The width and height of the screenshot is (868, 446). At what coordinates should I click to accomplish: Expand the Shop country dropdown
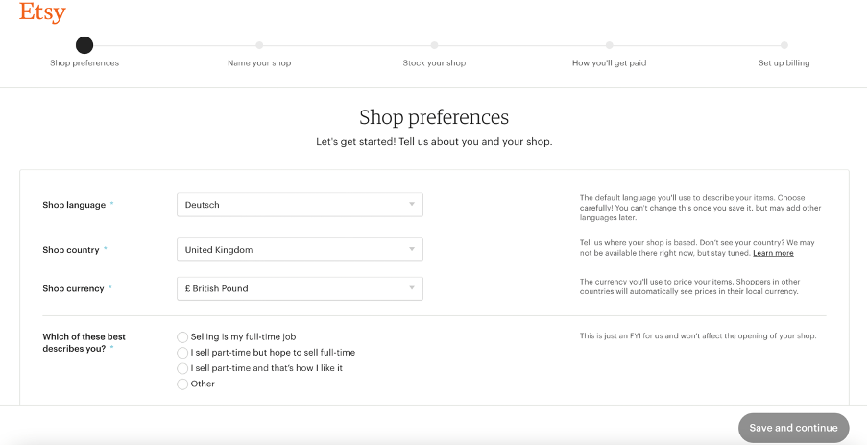pos(300,250)
